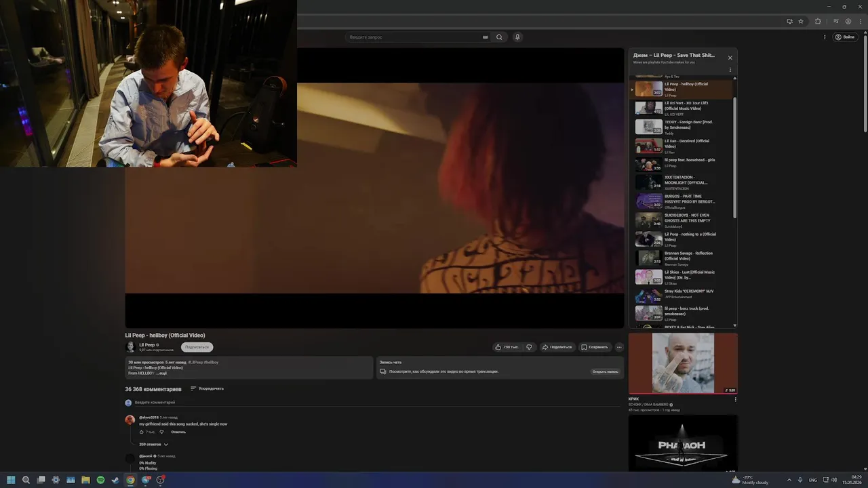
Task: Dislike the video with thumbs-down button
Action: (x=530, y=347)
